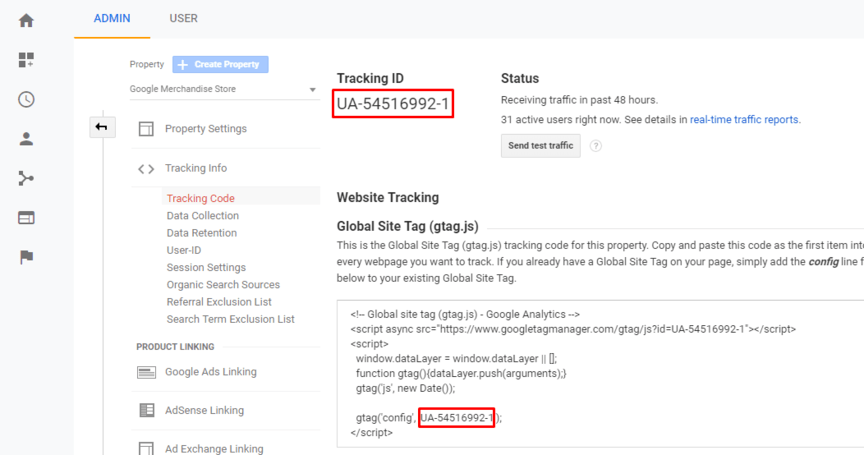Image resolution: width=864 pixels, height=455 pixels.
Task: Click the Website Tracking heading
Action: point(388,197)
